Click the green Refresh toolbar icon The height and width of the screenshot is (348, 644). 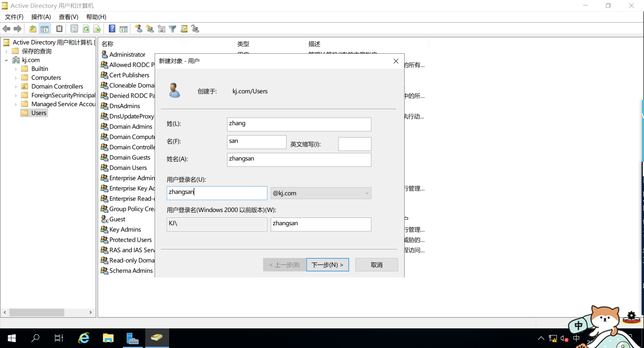[86, 29]
